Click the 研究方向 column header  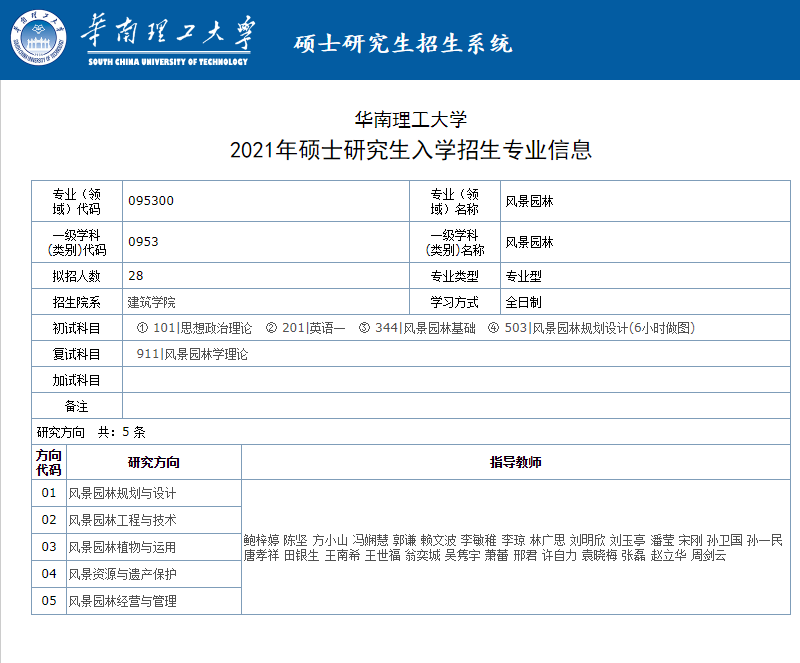pos(154,462)
